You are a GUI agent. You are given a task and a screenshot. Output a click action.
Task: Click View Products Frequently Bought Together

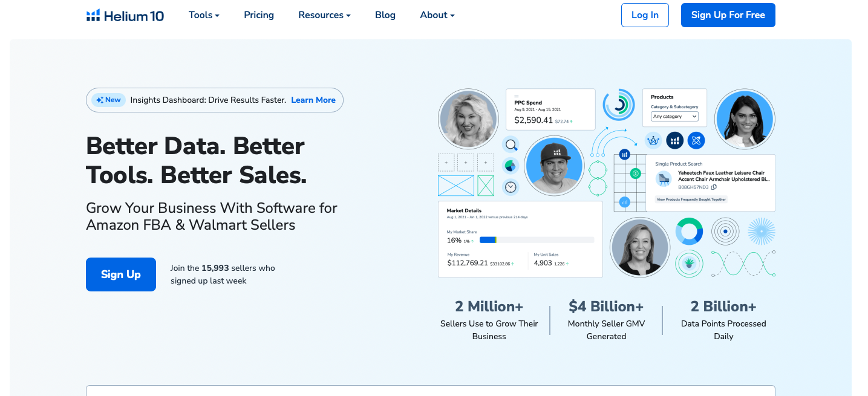pyautogui.click(x=691, y=200)
